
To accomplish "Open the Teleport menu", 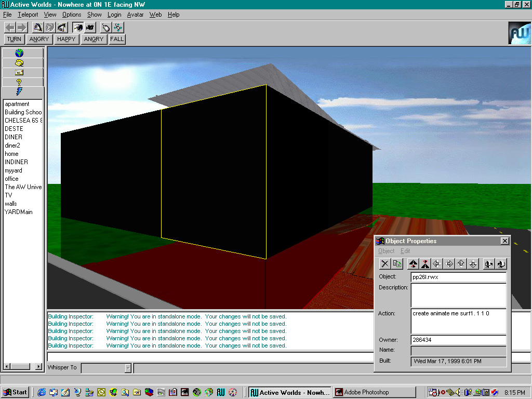I will point(28,15).
